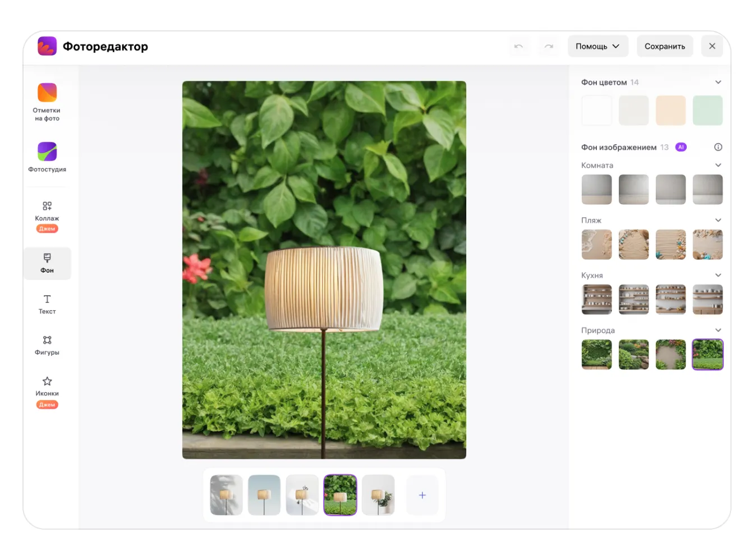Click the undo arrow button
754x560 pixels.
(518, 46)
